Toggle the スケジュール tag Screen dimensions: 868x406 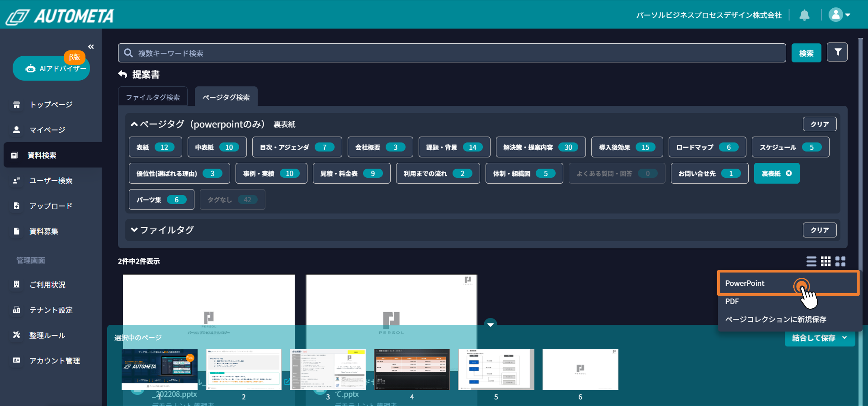click(790, 147)
